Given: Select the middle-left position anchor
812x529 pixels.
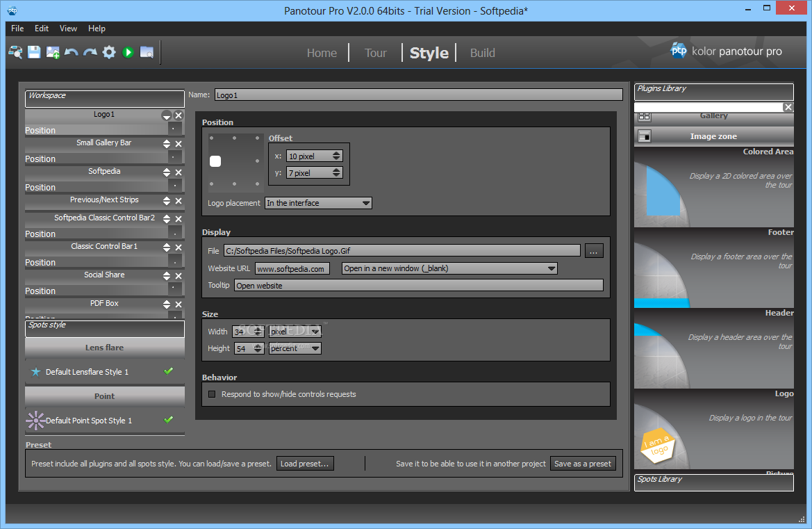Looking at the screenshot, I should 215,161.
